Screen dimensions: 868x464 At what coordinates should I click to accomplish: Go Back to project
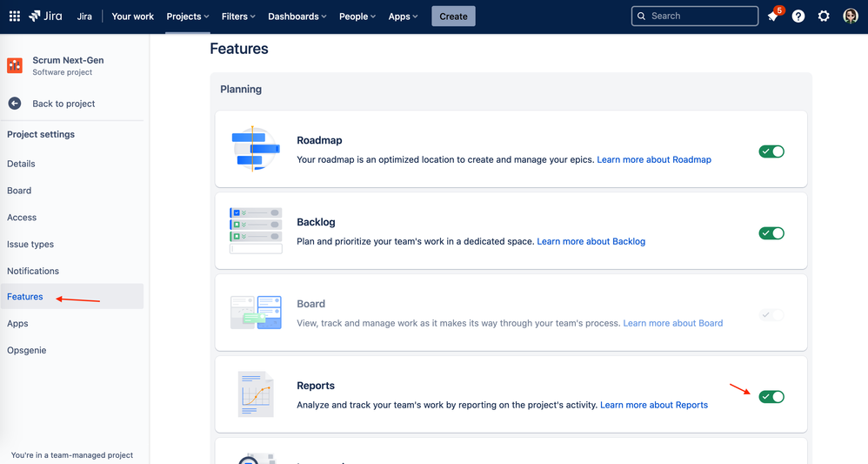click(x=63, y=104)
